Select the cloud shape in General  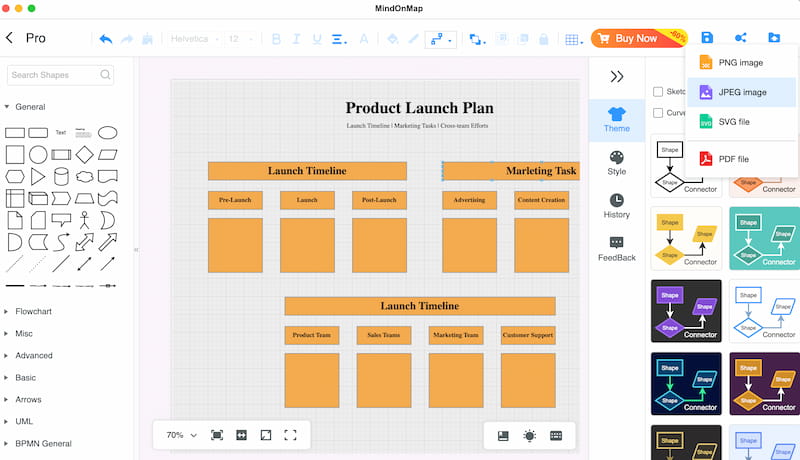84,176
